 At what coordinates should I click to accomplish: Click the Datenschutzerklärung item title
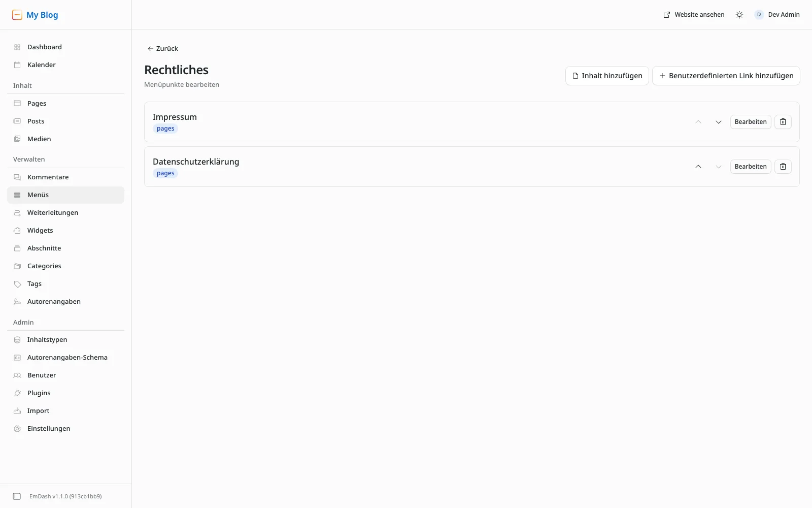196,162
